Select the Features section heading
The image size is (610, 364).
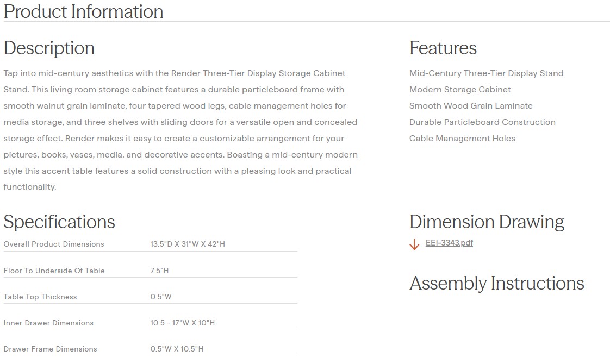point(443,48)
